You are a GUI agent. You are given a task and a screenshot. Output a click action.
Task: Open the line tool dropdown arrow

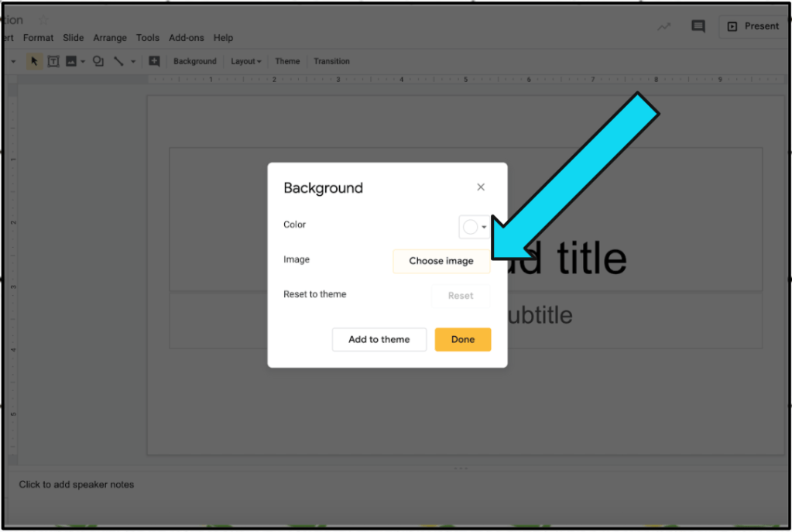click(133, 61)
